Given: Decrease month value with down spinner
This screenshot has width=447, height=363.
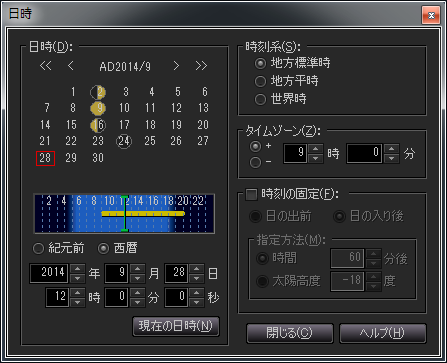Looking at the screenshot, I should (x=137, y=278).
